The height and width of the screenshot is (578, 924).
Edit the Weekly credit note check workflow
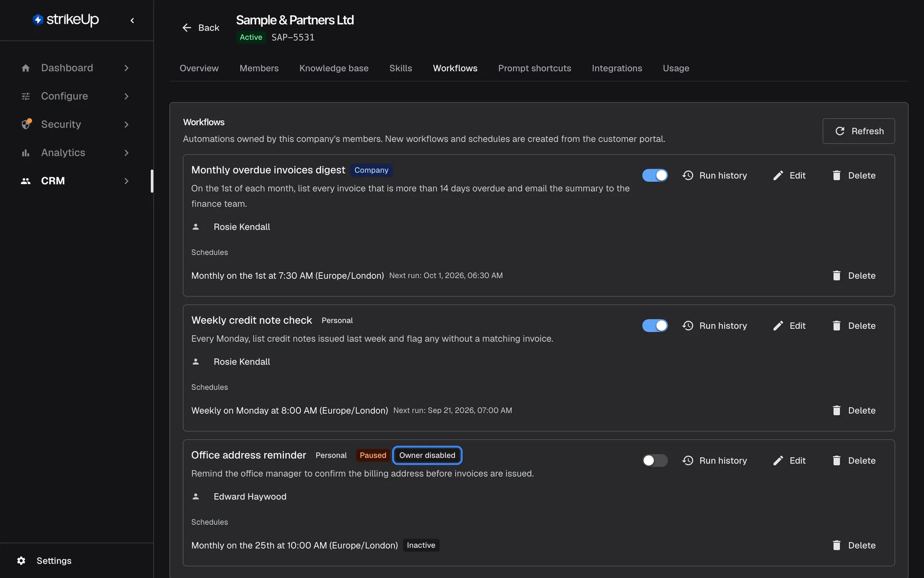(789, 326)
